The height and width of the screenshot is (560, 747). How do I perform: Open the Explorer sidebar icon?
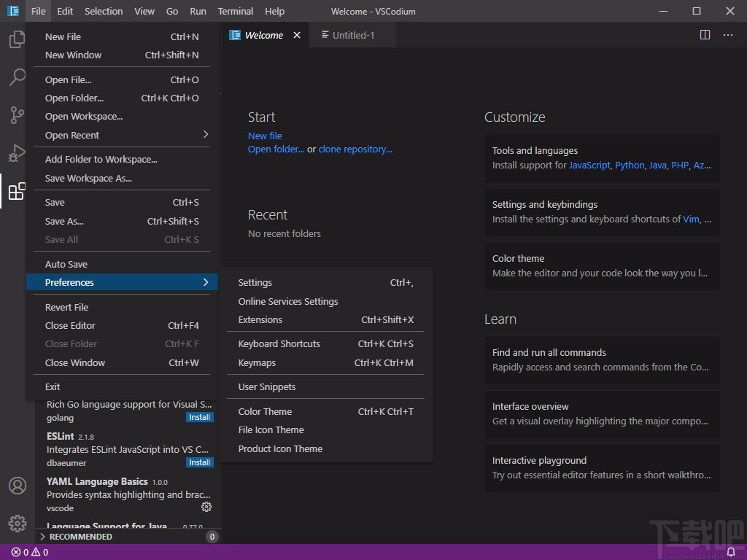tap(16, 39)
